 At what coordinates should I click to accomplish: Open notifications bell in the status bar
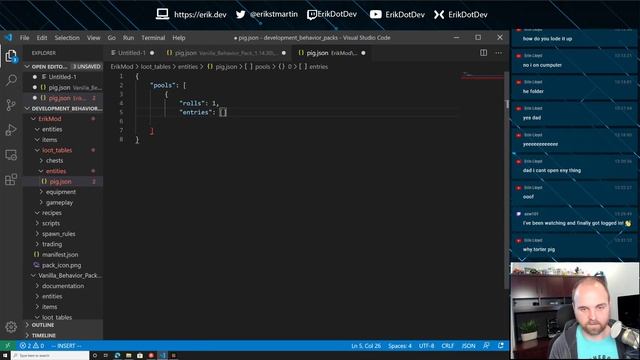(x=501, y=346)
